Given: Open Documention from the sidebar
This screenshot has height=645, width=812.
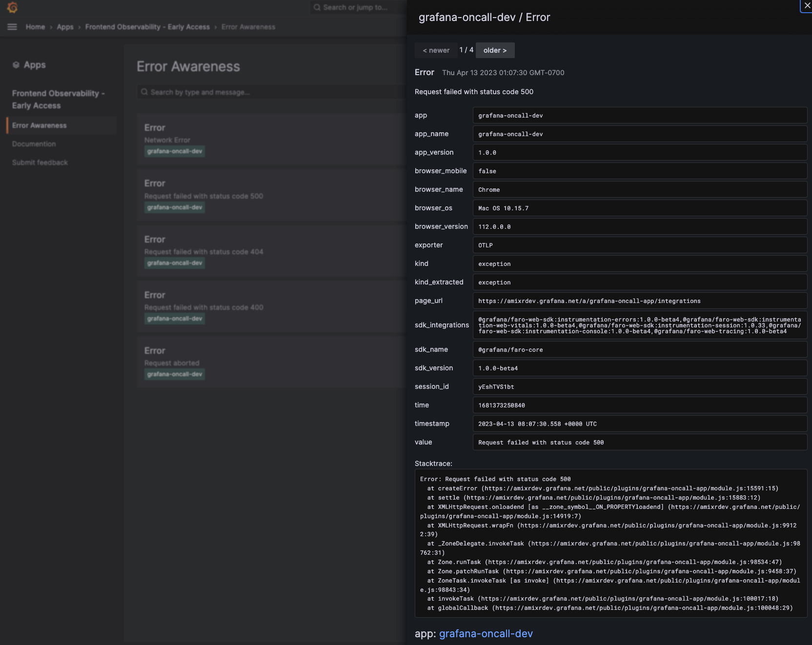Looking at the screenshot, I should tap(34, 143).
